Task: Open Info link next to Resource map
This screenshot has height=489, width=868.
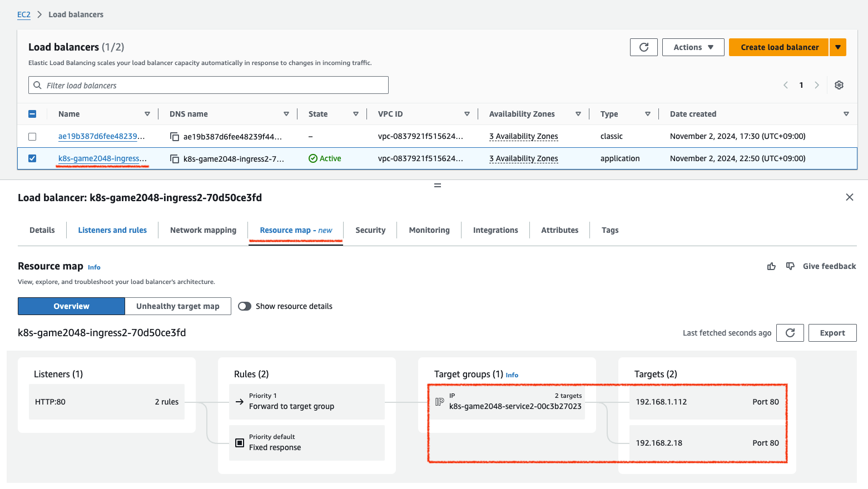Action: point(94,267)
